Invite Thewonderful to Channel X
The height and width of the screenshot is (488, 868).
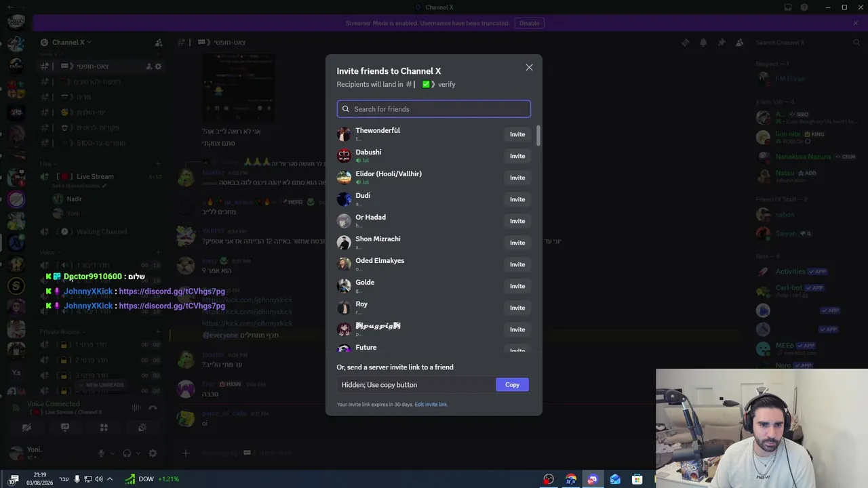point(517,134)
